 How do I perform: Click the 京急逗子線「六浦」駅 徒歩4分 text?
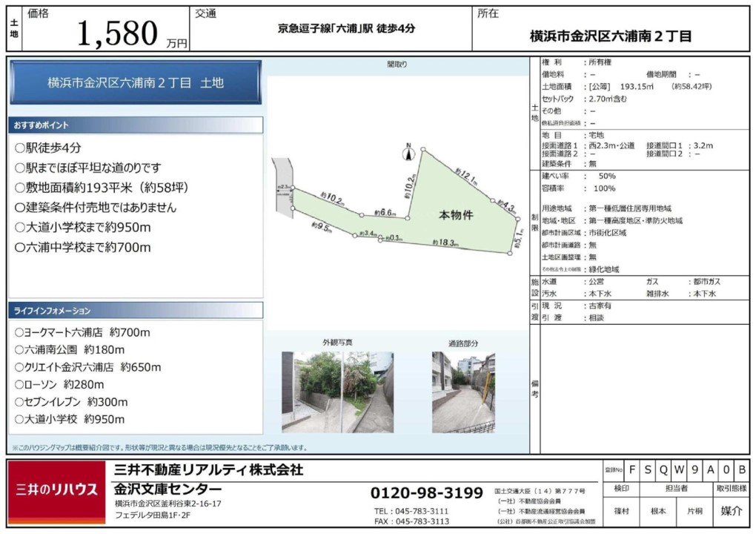point(346,28)
